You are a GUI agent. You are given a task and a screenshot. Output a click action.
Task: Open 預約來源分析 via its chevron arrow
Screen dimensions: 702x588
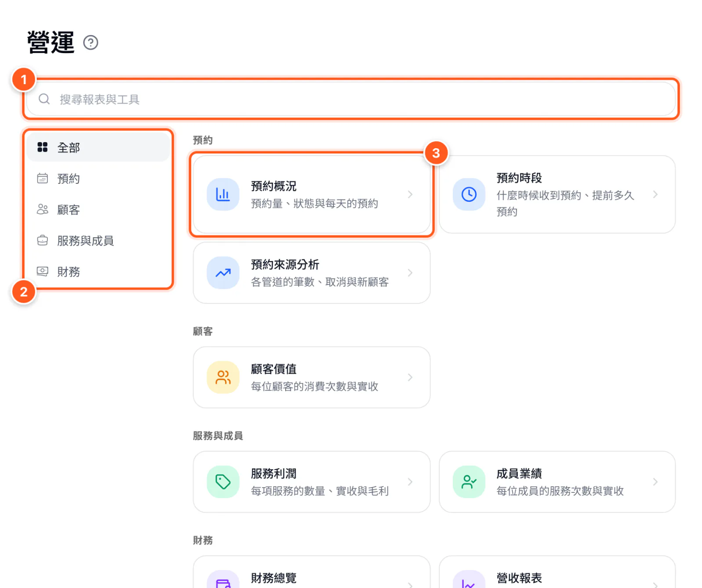[410, 273]
